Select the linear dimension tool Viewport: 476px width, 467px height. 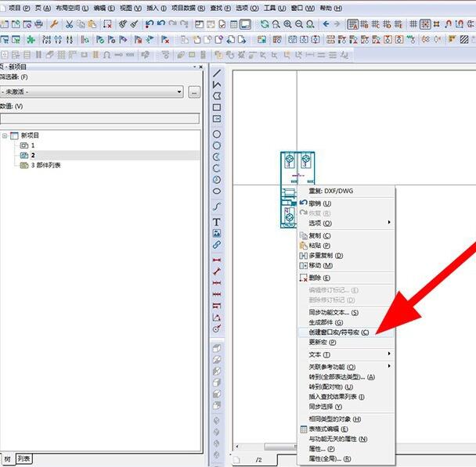217,260
